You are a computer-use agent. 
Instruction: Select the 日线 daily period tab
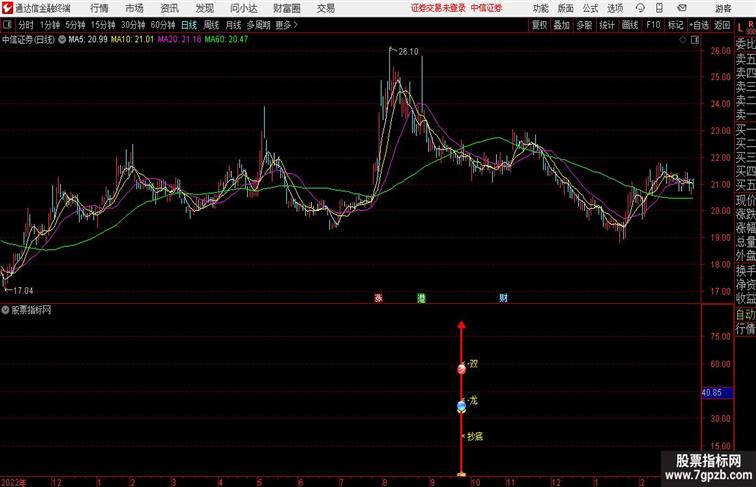click(x=189, y=25)
